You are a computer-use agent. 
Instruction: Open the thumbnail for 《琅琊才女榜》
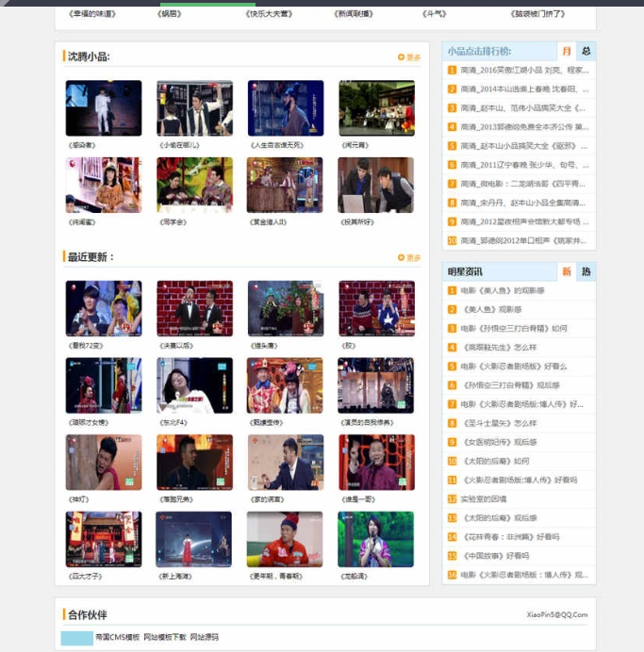pos(104,385)
